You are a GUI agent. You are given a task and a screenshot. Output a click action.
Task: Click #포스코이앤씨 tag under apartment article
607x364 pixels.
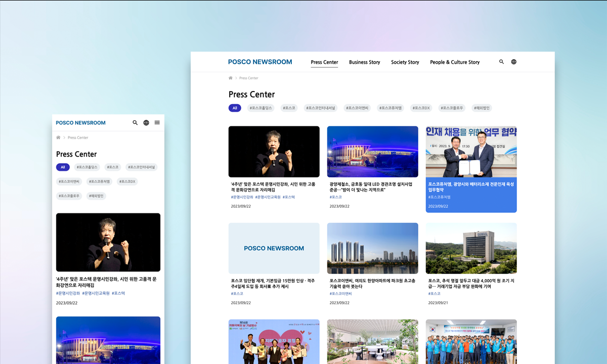(340, 294)
